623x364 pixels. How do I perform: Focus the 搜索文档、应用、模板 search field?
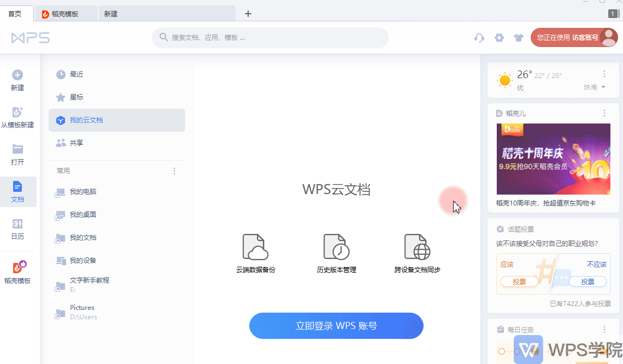click(270, 38)
